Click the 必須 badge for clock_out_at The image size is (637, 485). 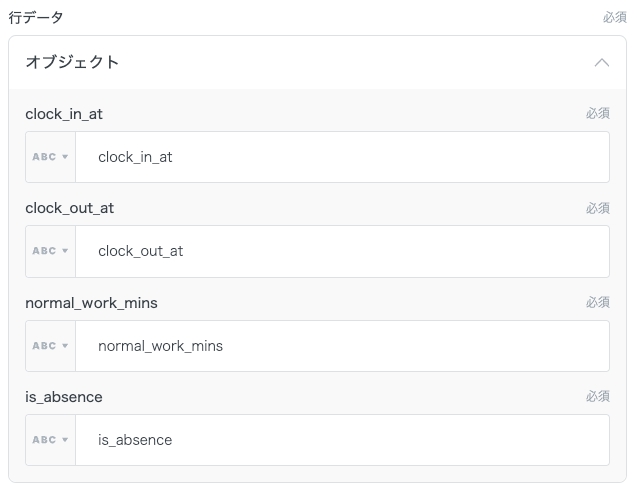[x=597, y=208]
